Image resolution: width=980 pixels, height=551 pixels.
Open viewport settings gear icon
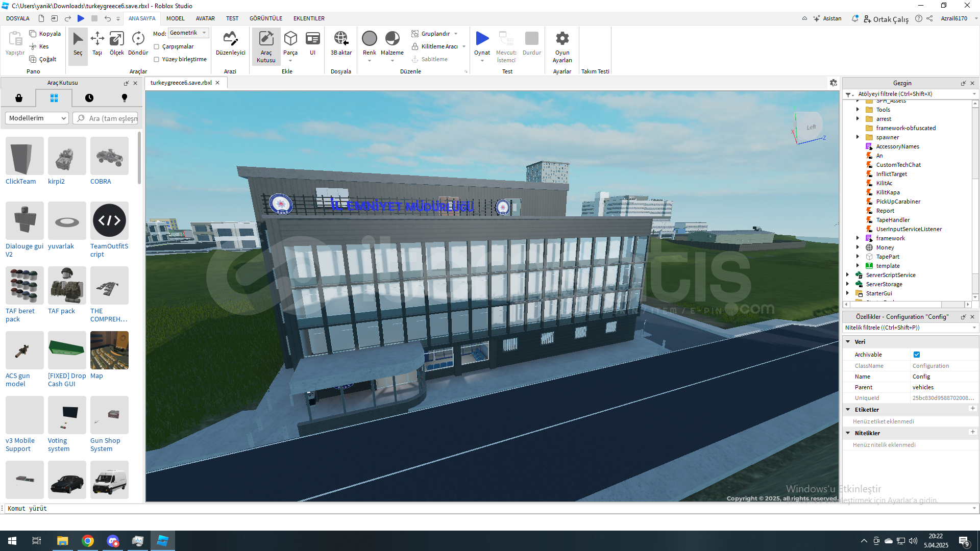click(x=834, y=83)
